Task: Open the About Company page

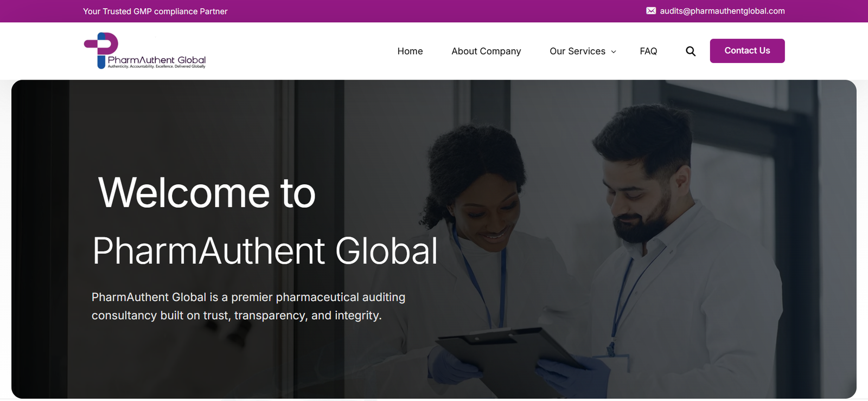Action: click(x=486, y=51)
